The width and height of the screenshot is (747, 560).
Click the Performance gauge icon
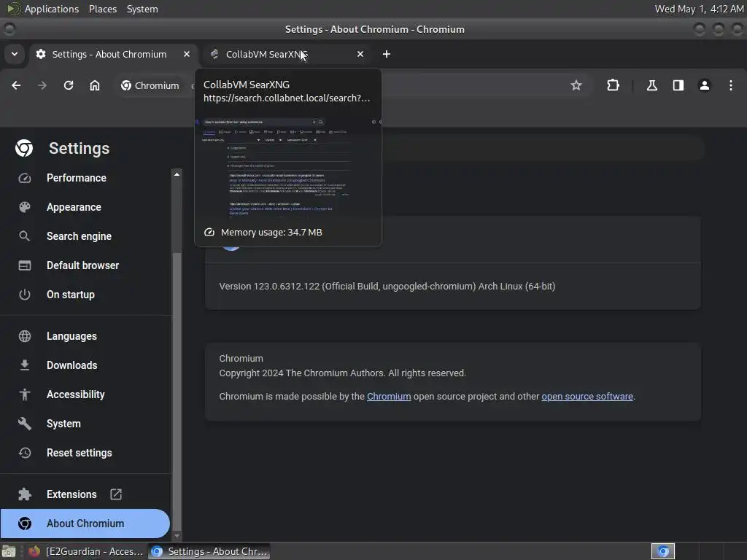pyautogui.click(x=25, y=178)
